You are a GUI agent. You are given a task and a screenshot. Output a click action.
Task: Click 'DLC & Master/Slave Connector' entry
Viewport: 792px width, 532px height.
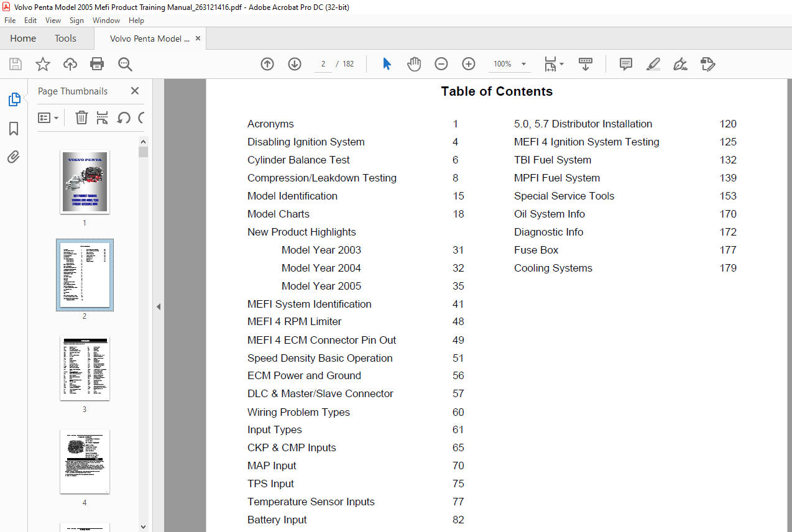click(320, 393)
